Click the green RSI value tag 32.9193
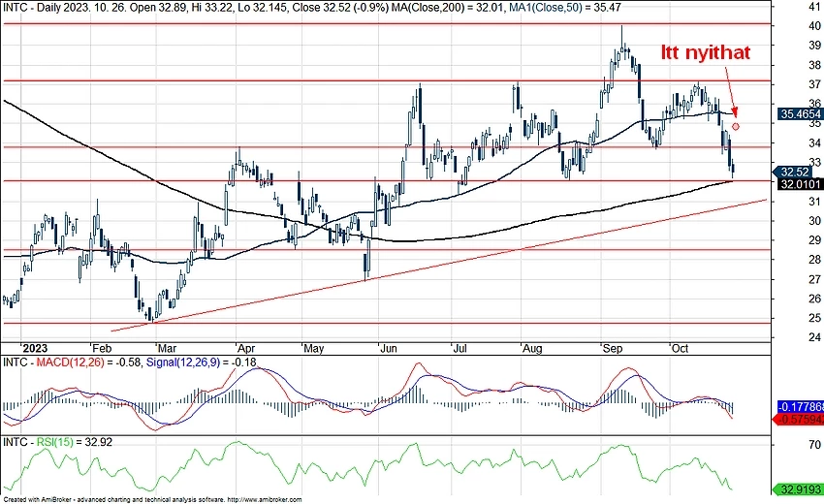The height and width of the screenshot is (504, 824). tap(799, 490)
